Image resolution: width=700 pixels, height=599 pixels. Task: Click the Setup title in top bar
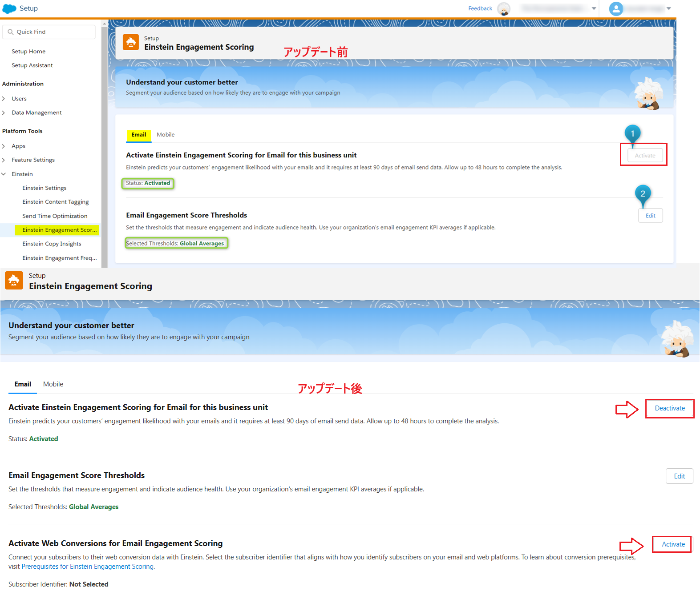point(28,8)
